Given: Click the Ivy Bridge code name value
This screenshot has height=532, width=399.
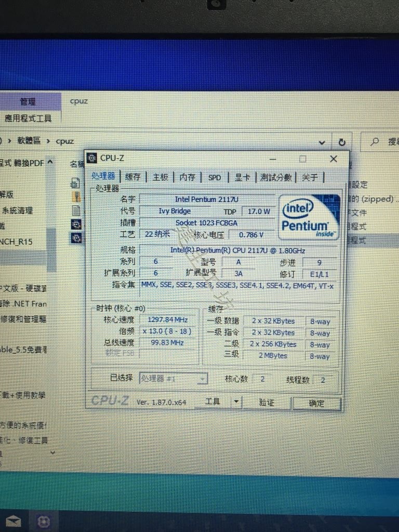Looking at the screenshot, I should click(x=175, y=211).
